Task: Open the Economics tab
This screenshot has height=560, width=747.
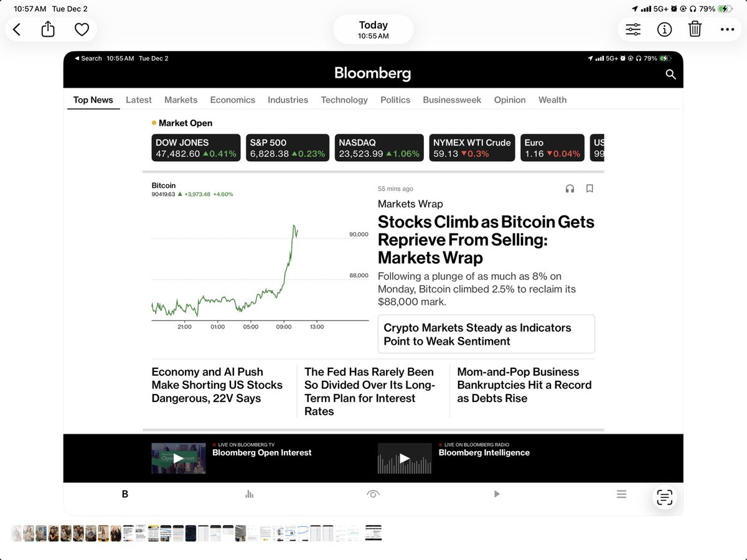Action: (233, 100)
